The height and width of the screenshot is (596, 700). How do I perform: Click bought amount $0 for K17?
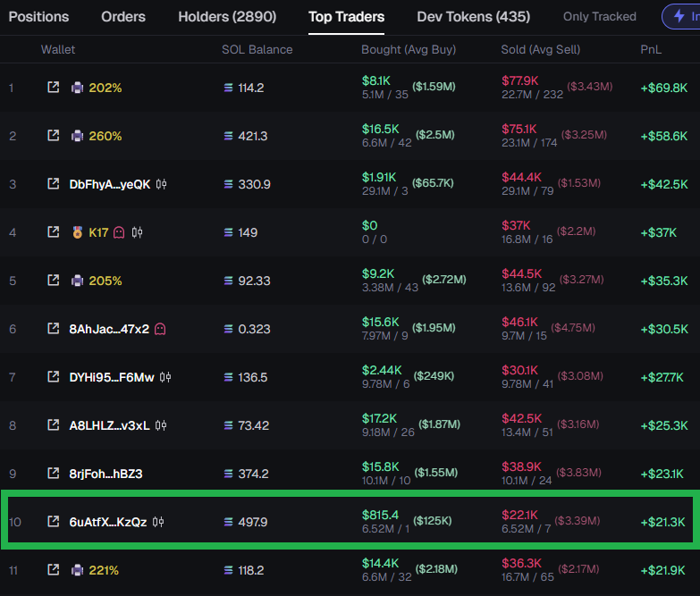[369, 225]
